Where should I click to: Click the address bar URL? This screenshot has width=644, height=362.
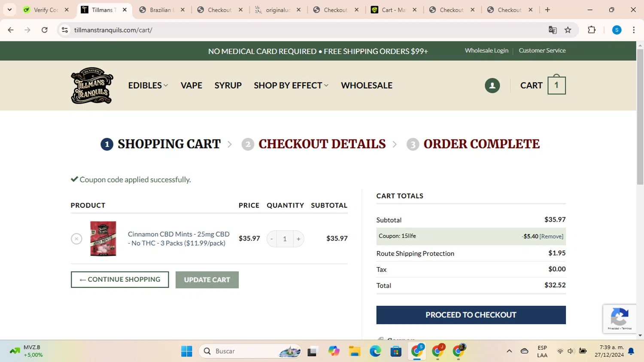[113, 30]
